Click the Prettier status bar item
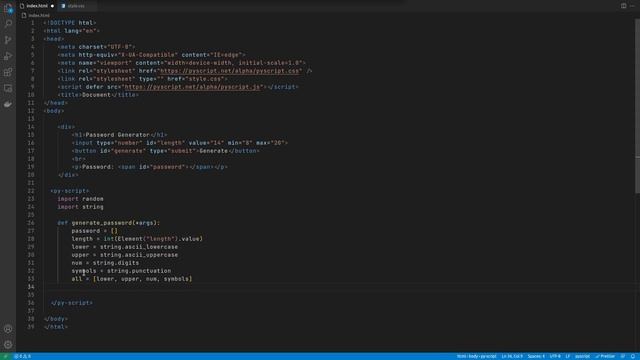This screenshot has width=640, height=360. [605, 356]
